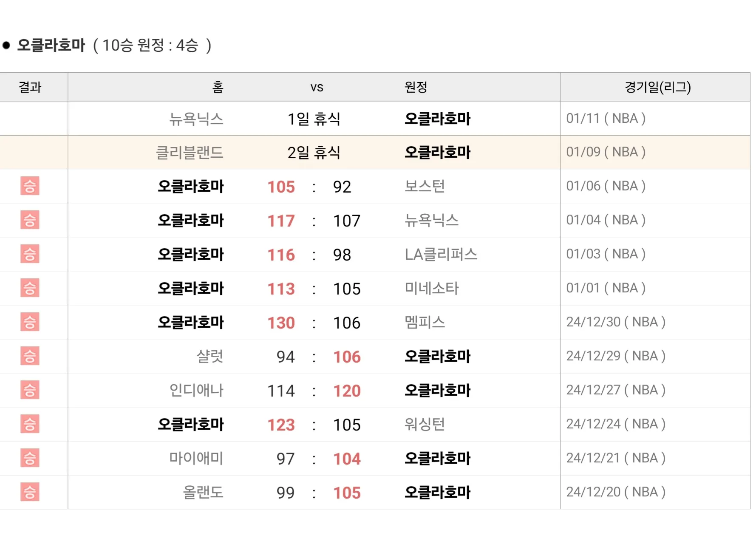Click the 승 badge in the 01/03 LA클리퍼스 row

coord(30,254)
